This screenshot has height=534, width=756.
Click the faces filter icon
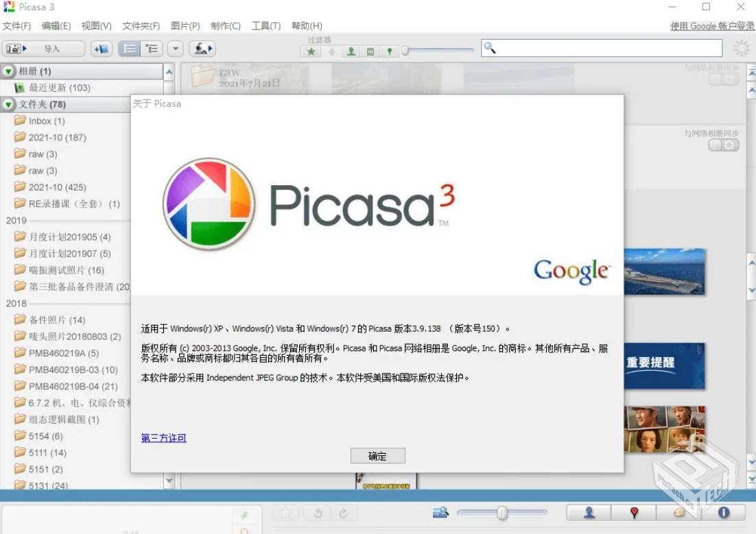pos(351,51)
